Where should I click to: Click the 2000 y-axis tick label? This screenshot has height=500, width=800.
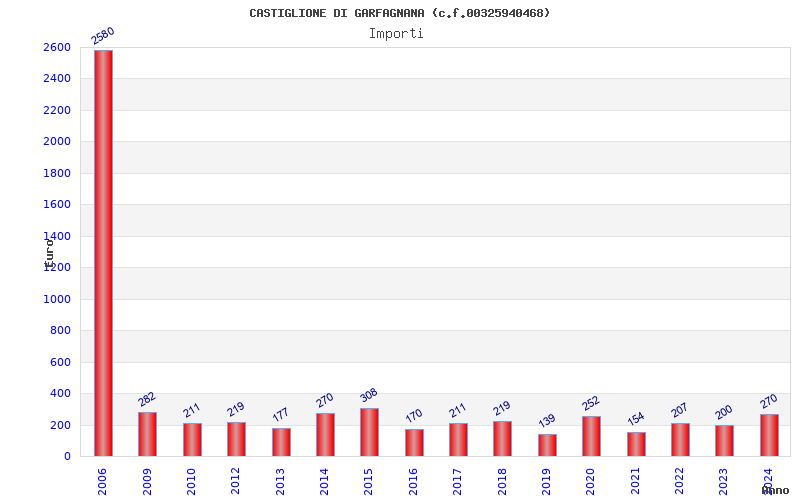point(57,141)
